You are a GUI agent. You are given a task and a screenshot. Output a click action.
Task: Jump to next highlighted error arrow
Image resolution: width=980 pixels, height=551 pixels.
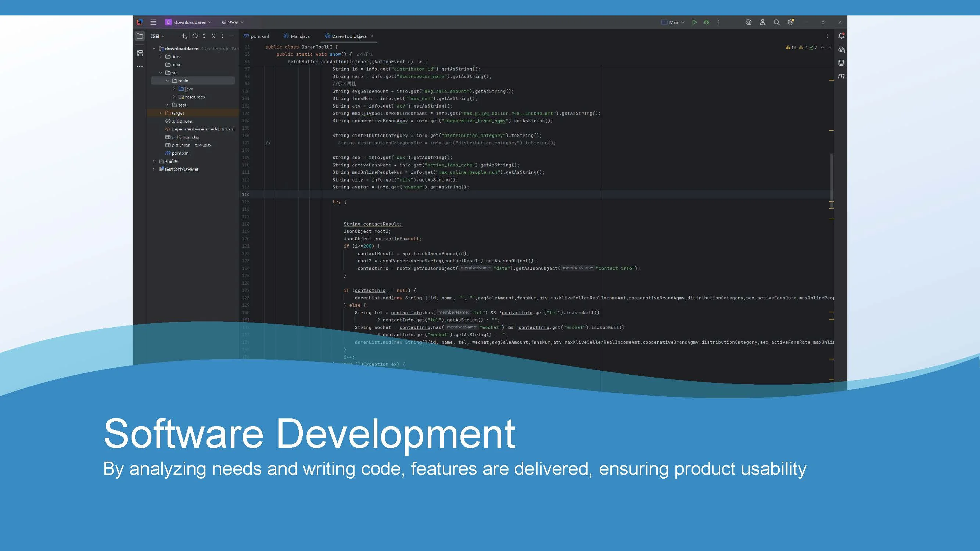[x=830, y=47]
